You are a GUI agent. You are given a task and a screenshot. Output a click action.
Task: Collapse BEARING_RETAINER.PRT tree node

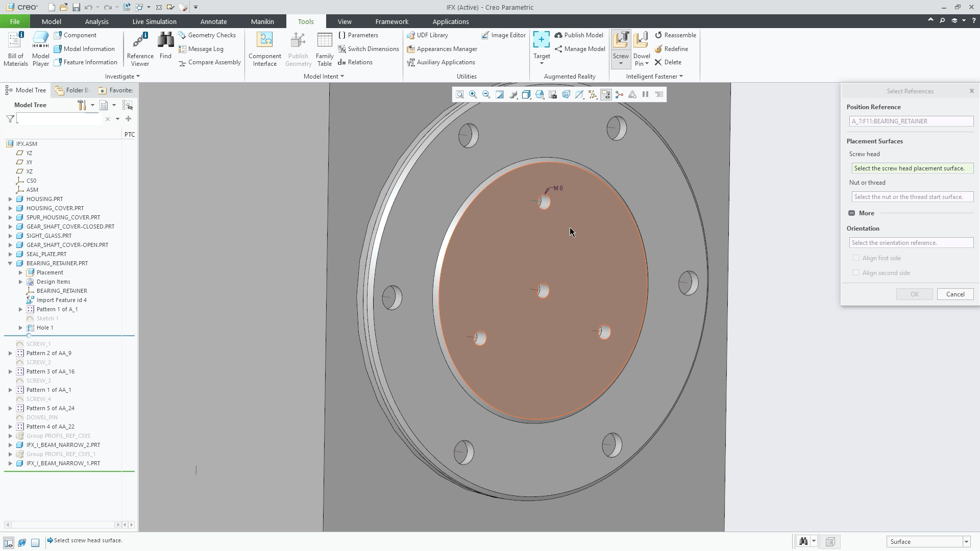click(10, 263)
